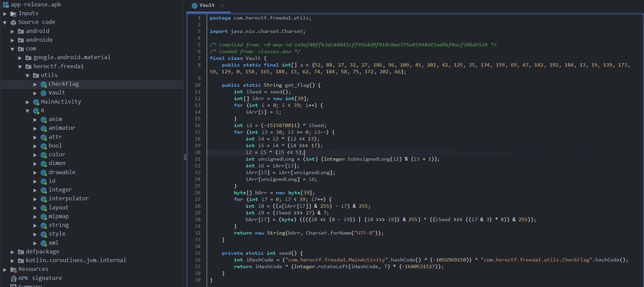Viewport: 644px width, 287px height.
Task: Click the Charset import statement
Action: point(257,31)
